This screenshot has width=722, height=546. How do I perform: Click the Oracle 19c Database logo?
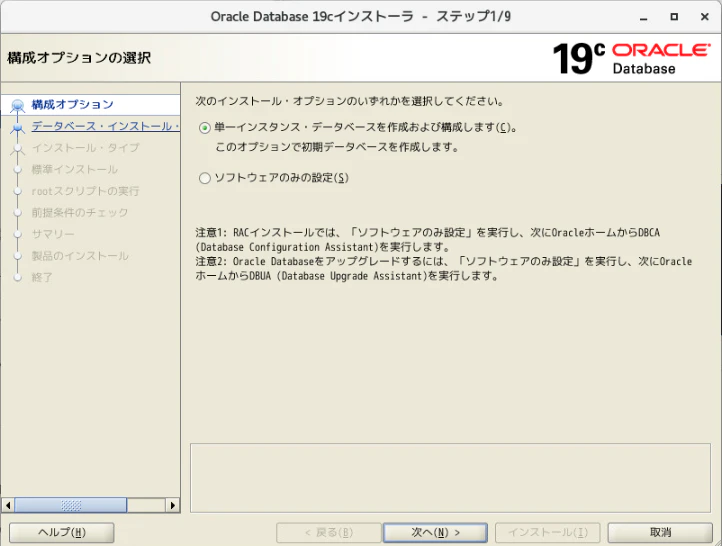631,58
